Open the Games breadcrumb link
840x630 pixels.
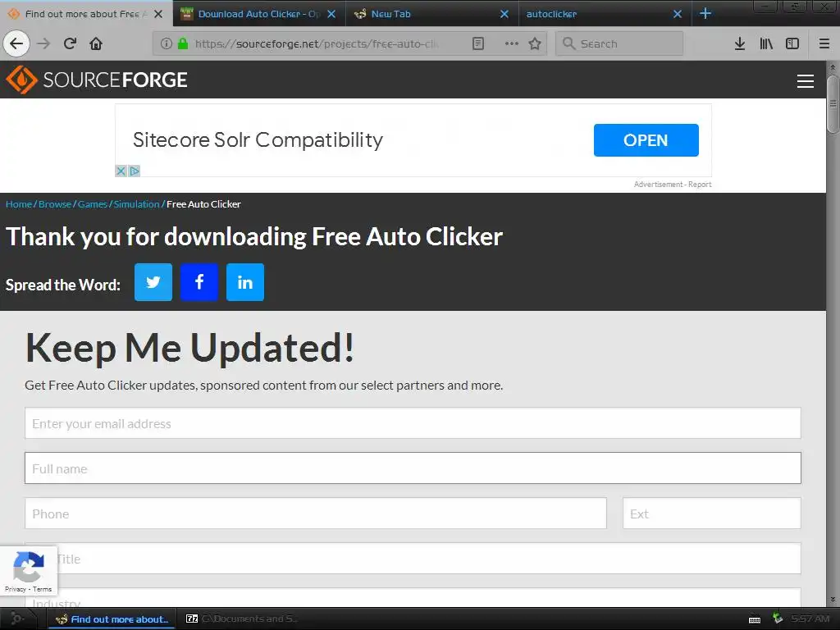click(x=93, y=204)
